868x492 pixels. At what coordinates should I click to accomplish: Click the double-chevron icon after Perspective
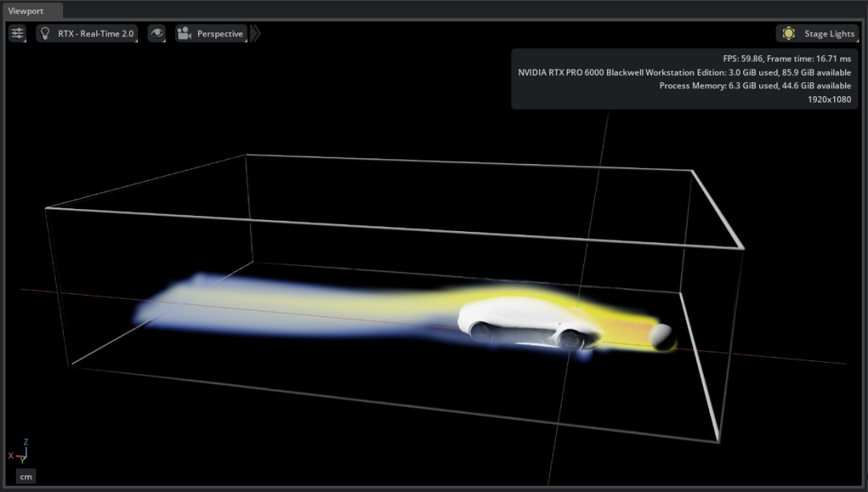pos(254,33)
